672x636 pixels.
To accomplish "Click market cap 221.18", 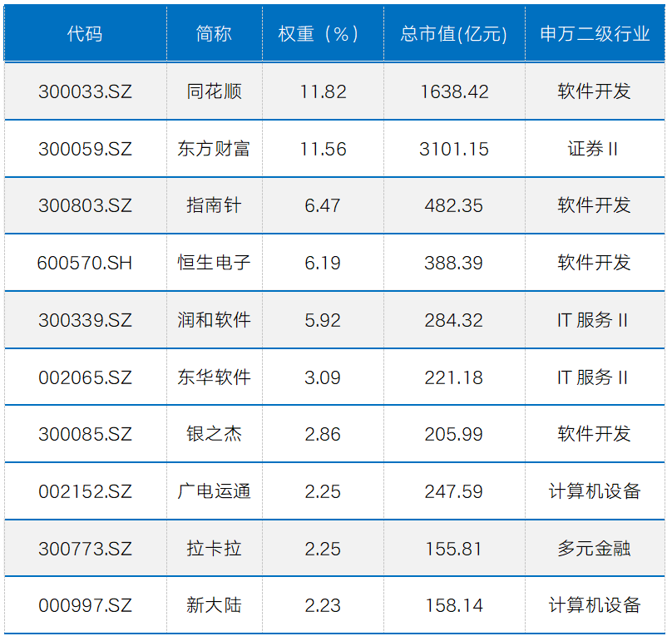I will tap(454, 377).
